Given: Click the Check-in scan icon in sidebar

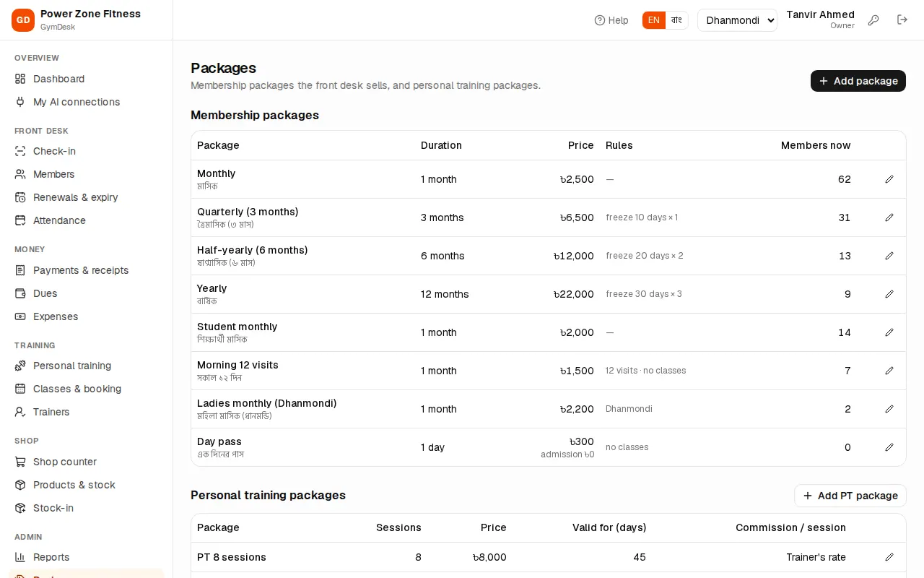Looking at the screenshot, I should pos(20,151).
